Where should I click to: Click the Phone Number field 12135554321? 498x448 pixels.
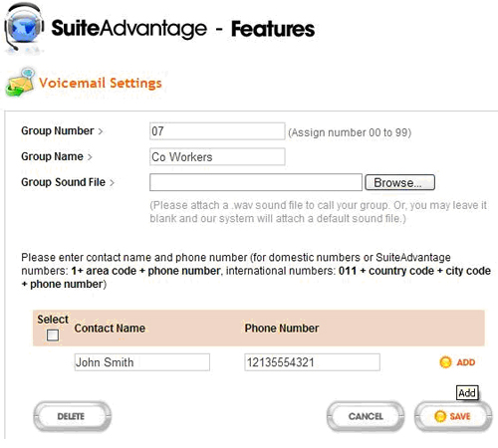click(312, 362)
